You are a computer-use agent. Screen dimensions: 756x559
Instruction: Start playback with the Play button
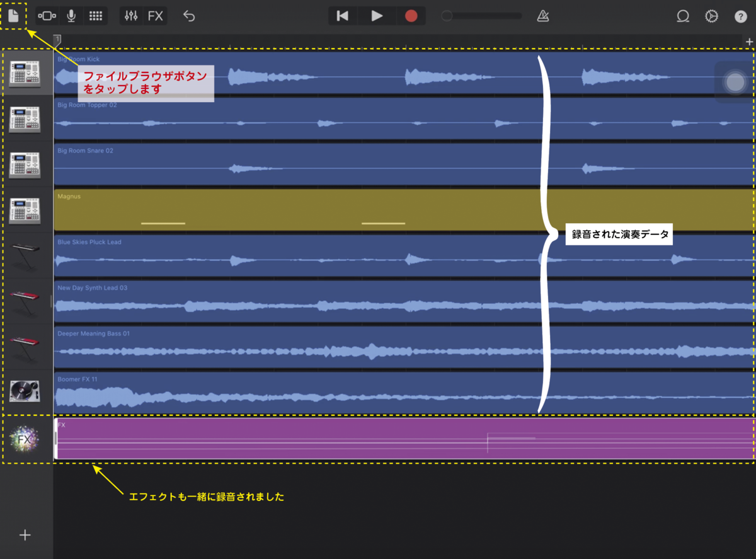[377, 16]
